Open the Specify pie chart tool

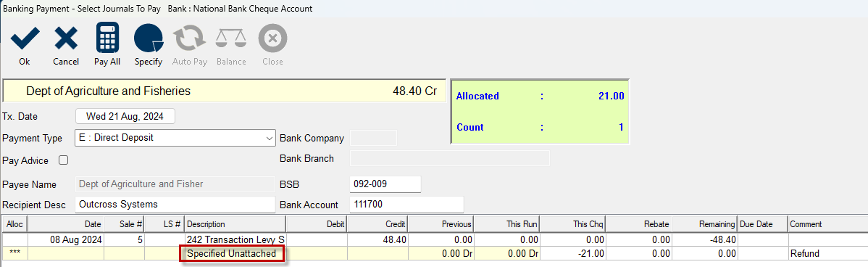(149, 38)
